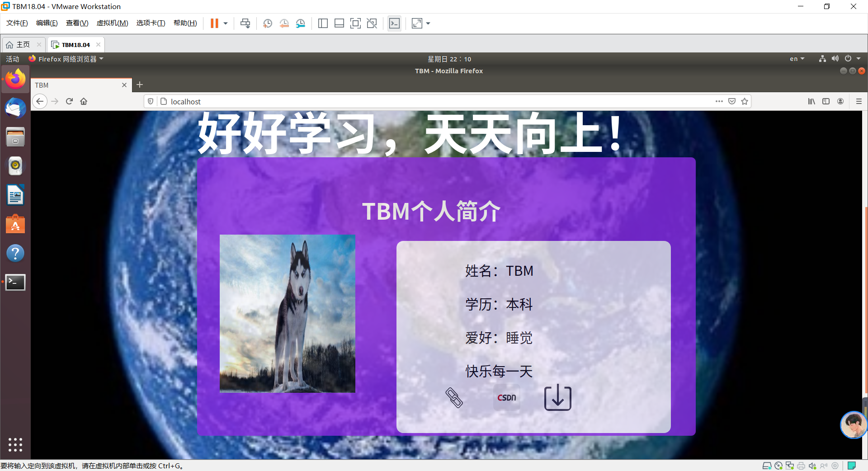
Task: Bookmark this page with the star
Action: (x=745, y=101)
